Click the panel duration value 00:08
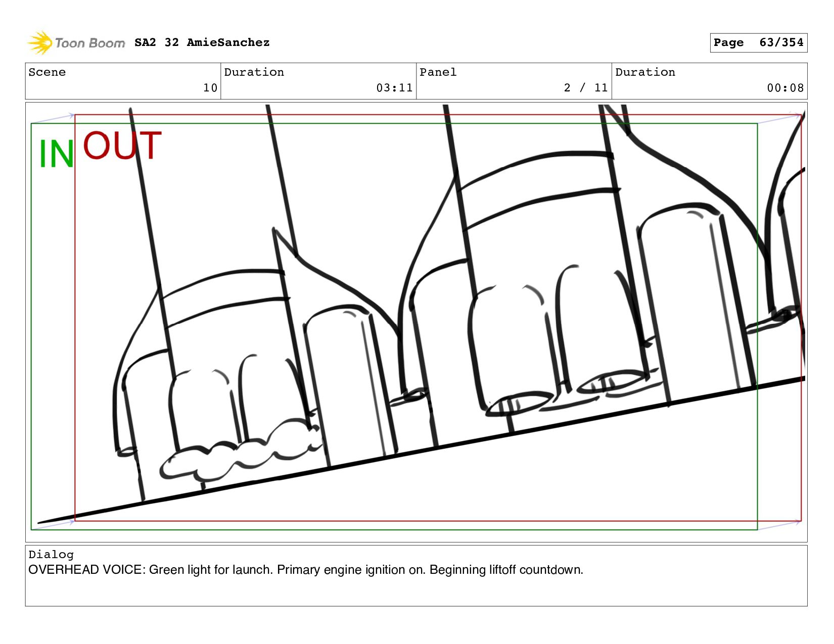This screenshot has width=834, height=644. coord(785,88)
